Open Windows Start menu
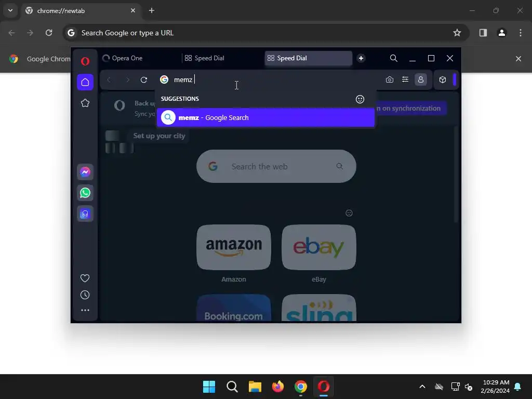The width and height of the screenshot is (532, 399). (209, 387)
